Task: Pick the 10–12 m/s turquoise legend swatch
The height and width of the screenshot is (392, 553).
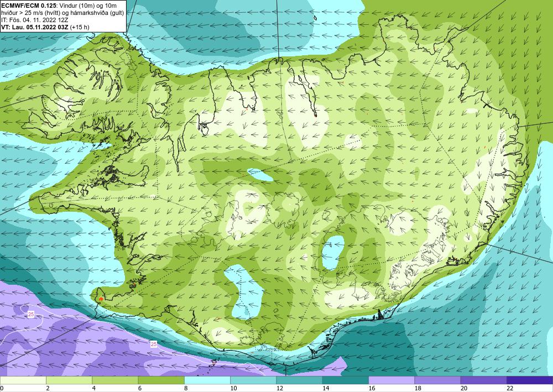Action: (x=253, y=380)
